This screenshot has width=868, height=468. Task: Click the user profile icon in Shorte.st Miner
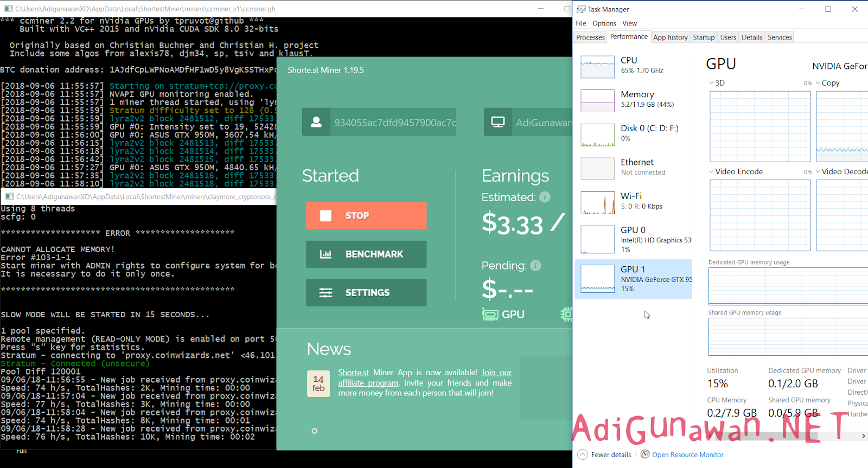(316, 122)
